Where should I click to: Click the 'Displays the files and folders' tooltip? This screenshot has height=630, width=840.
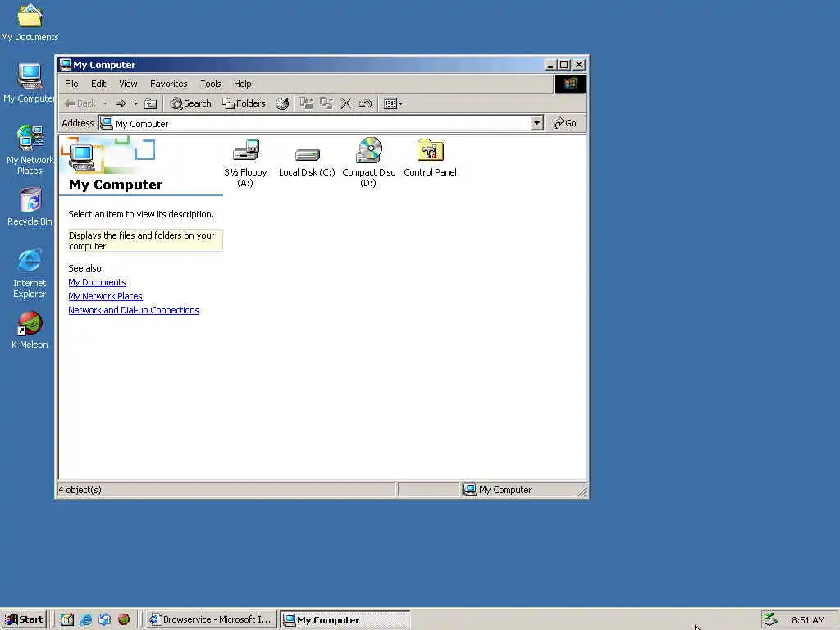[x=145, y=240]
